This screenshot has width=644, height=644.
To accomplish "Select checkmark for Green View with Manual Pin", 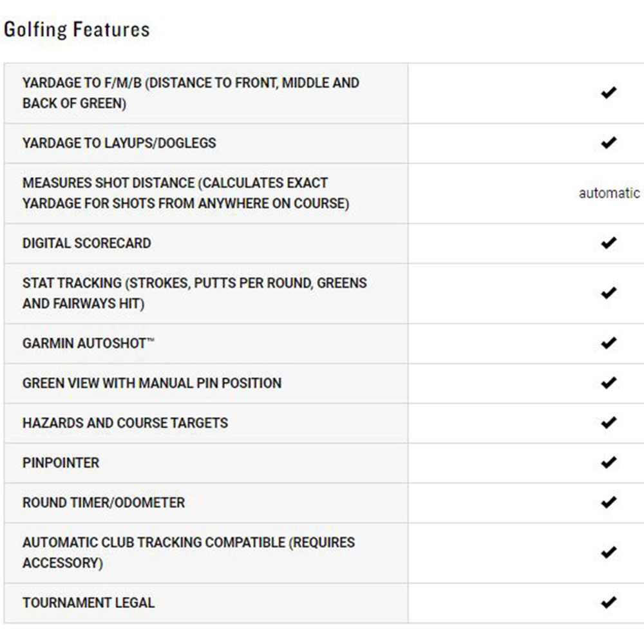I will pyautogui.click(x=609, y=383).
